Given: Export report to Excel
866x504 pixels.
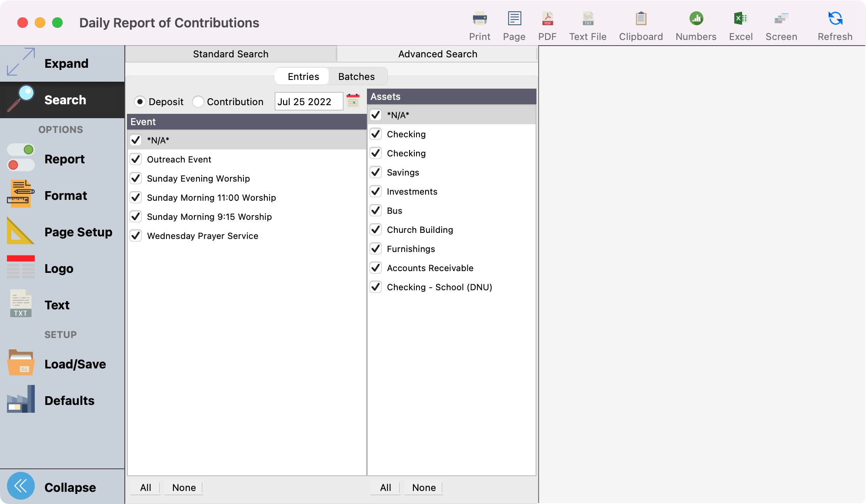Looking at the screenshot, I should [740, 24].
